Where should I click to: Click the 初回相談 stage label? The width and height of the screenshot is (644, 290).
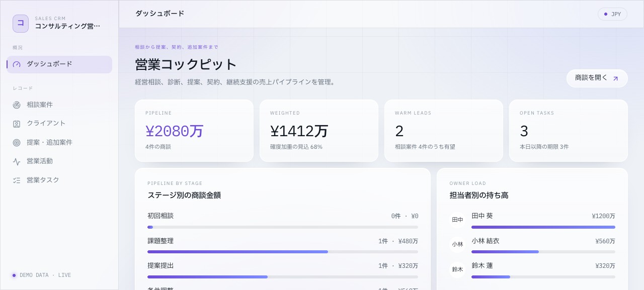coord(160,216)
